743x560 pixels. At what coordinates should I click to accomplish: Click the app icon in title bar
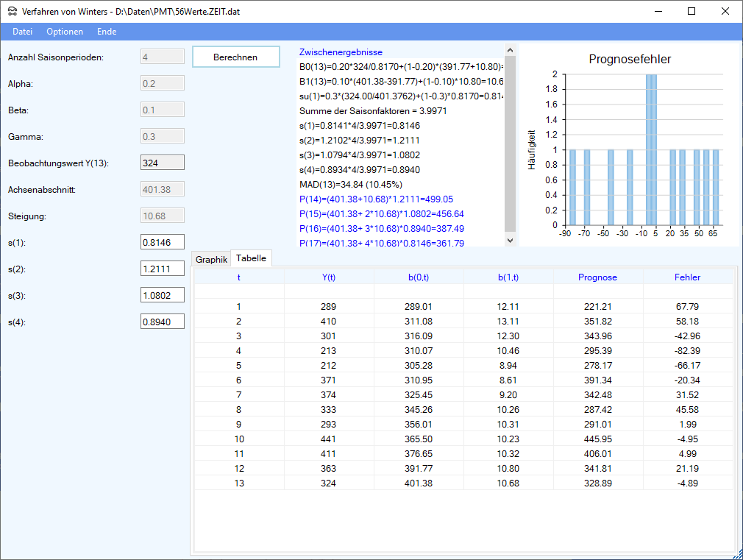(x=13, y=12)
